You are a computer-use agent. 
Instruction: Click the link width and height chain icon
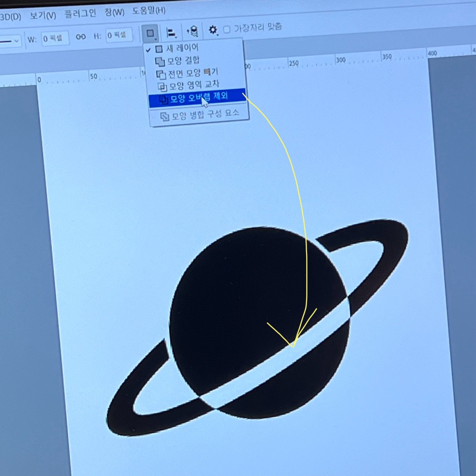[81, 37]
